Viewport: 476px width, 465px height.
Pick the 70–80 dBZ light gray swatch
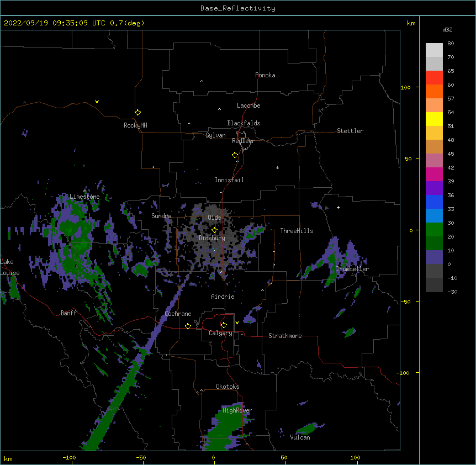point(434,50)
